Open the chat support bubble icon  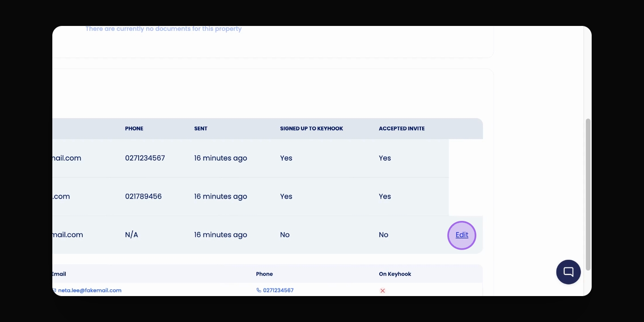point(568,272)
